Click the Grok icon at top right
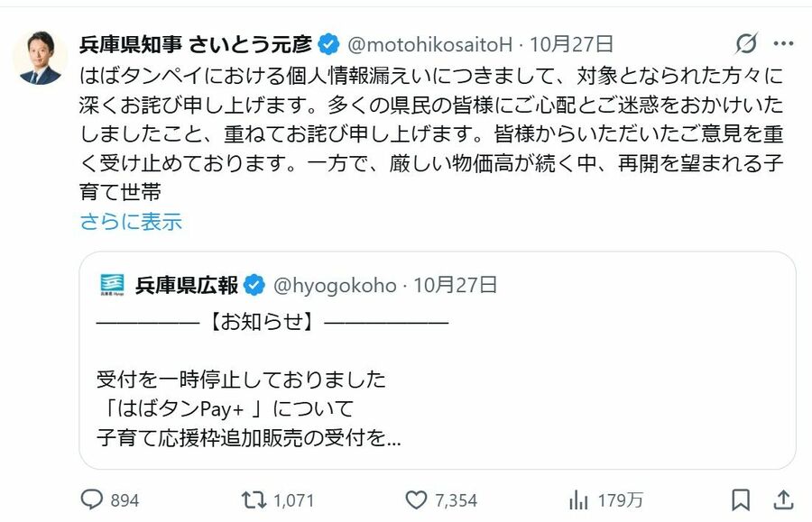 (x=746, y=43)
